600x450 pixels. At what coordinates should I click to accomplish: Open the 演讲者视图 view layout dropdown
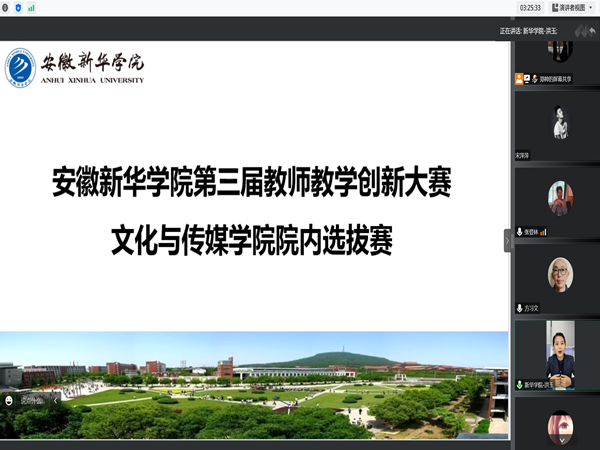coord(570,7)
